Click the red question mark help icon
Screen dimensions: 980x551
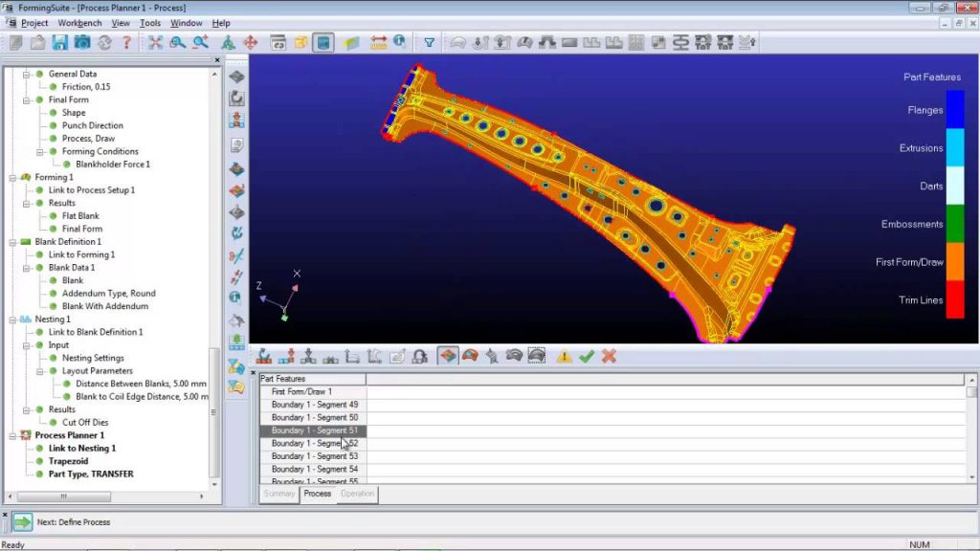pyautogui.click(x=127, y=42)
